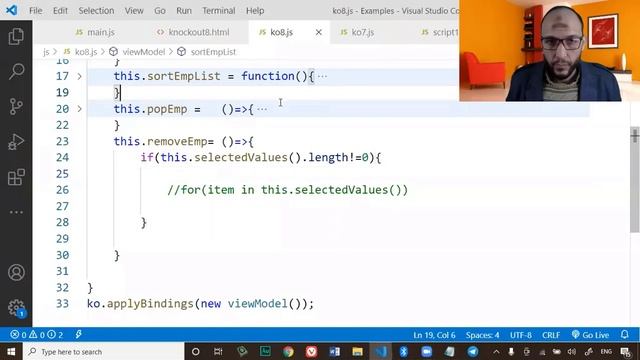Switch to the main.js tab
The height and width of the screenshot is (360, 640).
(95, 32)
